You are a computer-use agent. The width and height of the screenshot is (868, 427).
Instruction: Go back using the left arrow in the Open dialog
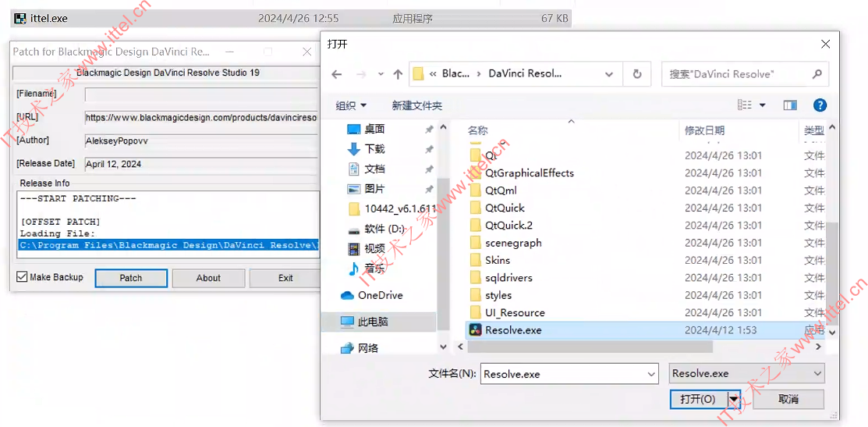[337, 74]
